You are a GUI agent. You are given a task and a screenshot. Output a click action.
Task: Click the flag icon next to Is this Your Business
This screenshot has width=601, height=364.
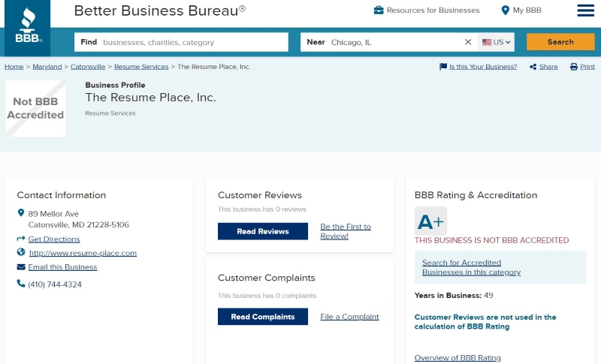tap(443, 67)
